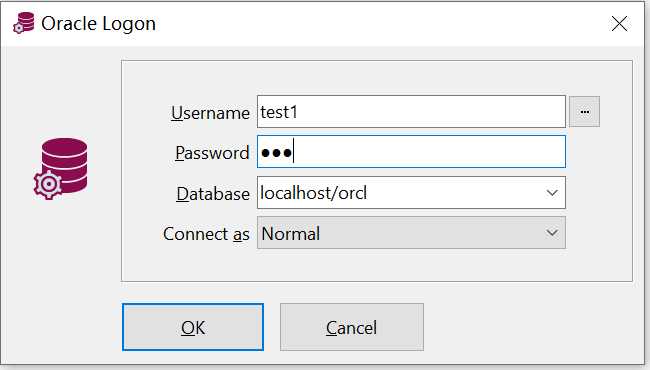Click the Connect as label

pos(206,234)
